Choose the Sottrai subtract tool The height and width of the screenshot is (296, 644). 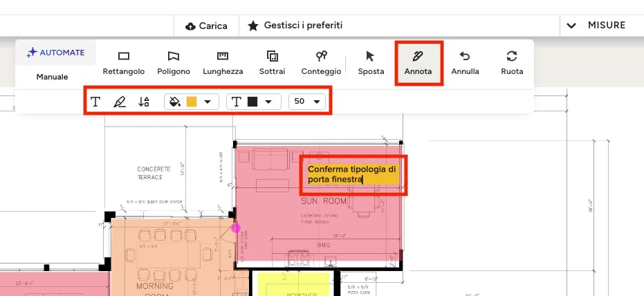272,62
